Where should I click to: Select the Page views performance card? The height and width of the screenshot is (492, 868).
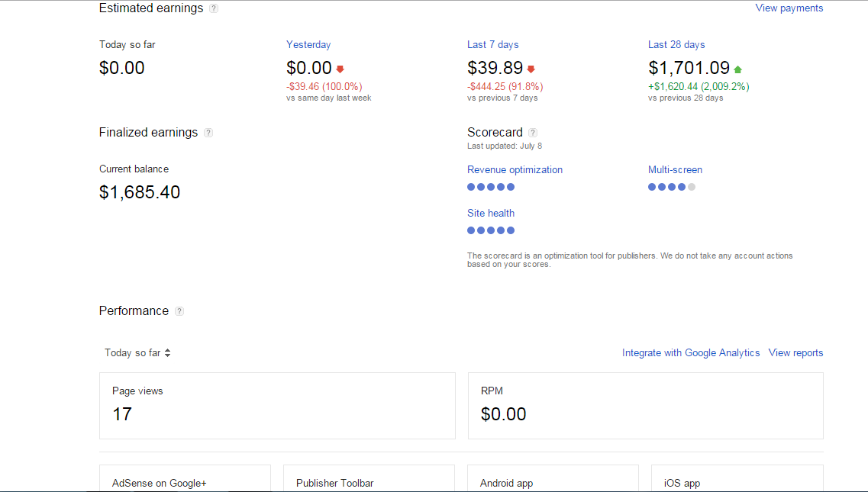(277, 405)
